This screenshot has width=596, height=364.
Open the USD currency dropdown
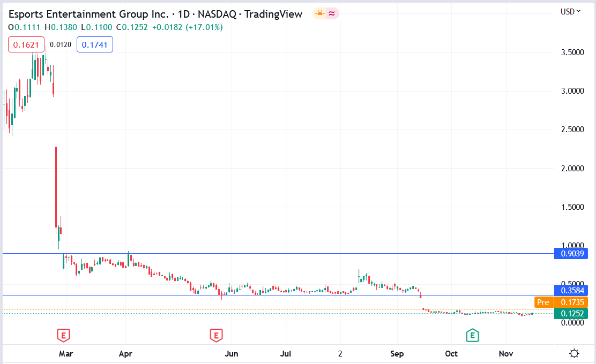click(x=570, y=12)
